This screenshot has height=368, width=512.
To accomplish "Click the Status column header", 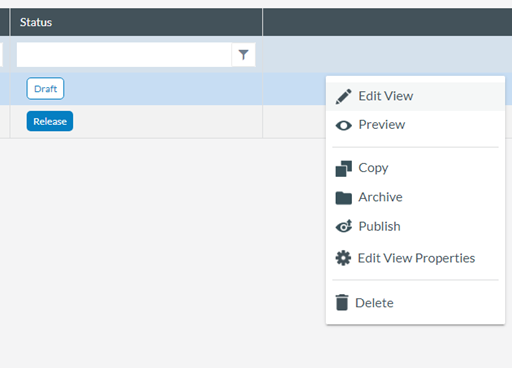I will 136,22.
